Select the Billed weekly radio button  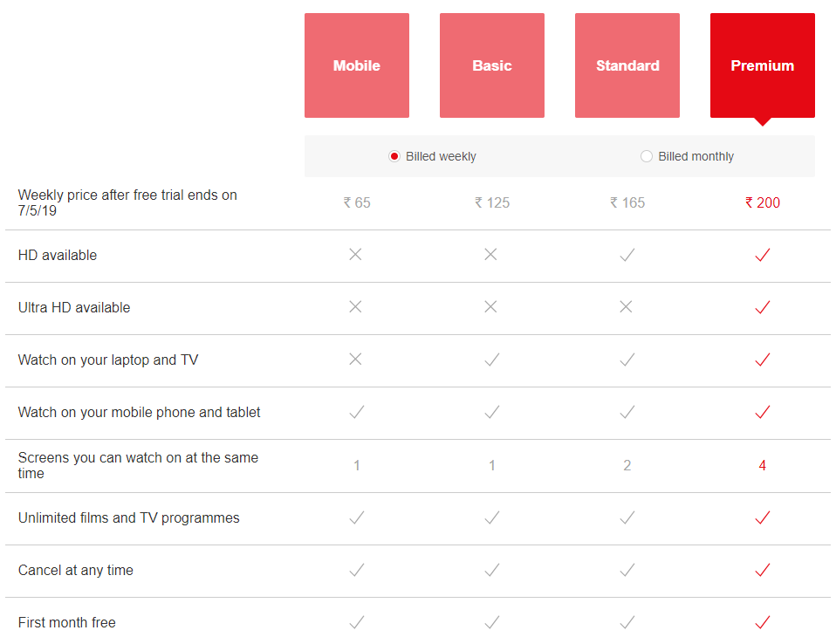click(394, 156)
